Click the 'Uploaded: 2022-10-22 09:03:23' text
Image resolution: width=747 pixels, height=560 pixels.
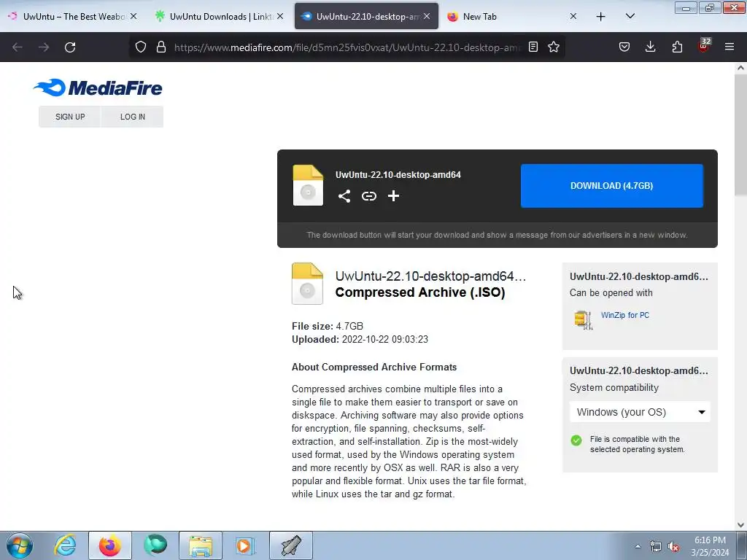(360, 340)
